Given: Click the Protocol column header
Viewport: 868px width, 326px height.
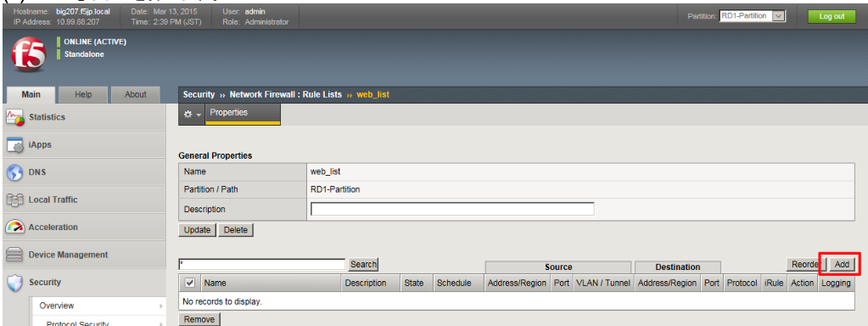Looking at the screenshot, I should (742, 283).
